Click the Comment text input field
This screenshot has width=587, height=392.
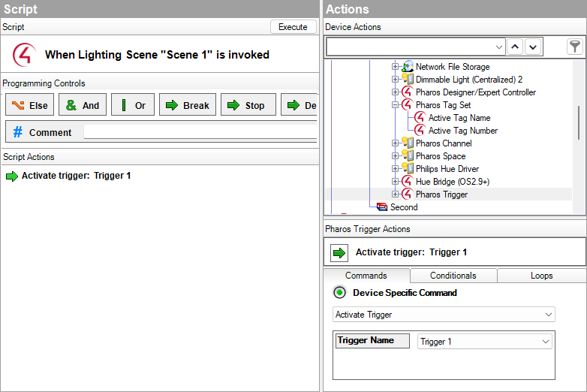(x=200, y=132)
